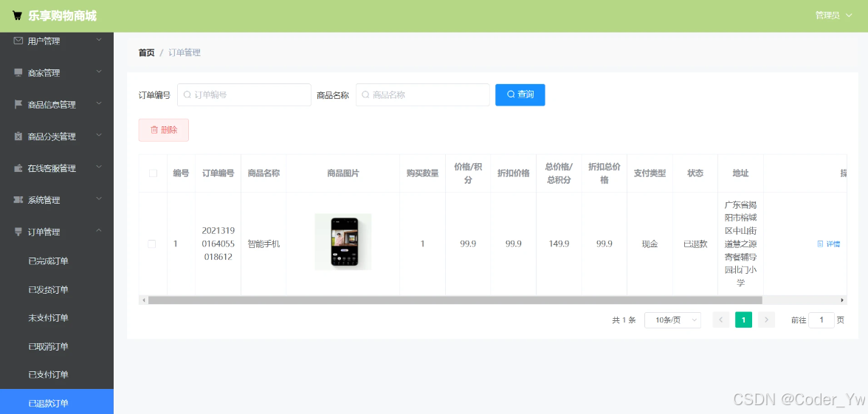This screenshot has height=414, width=868.
Task: Click the shopping cart logo icon
Action: click(18, 16)
